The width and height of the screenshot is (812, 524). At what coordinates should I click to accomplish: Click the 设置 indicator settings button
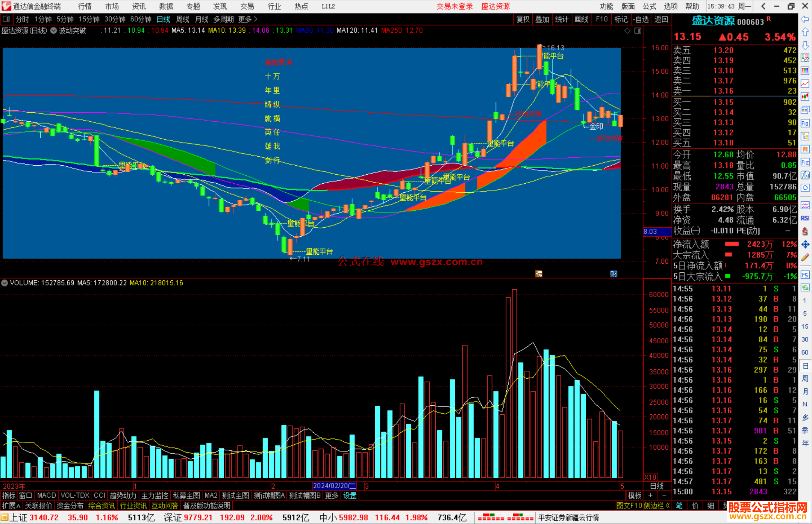click(x=350, y=495)
